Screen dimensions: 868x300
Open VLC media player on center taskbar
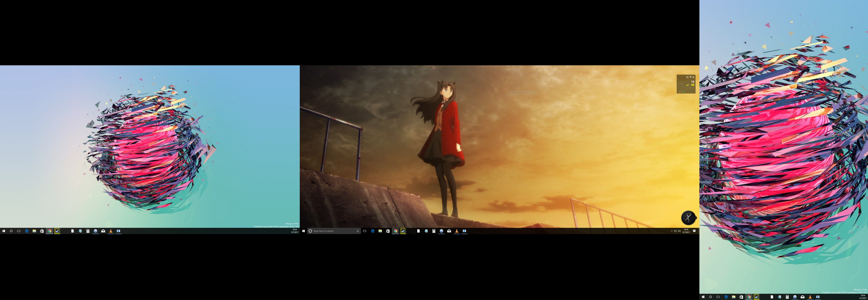[x=457, y=231]
